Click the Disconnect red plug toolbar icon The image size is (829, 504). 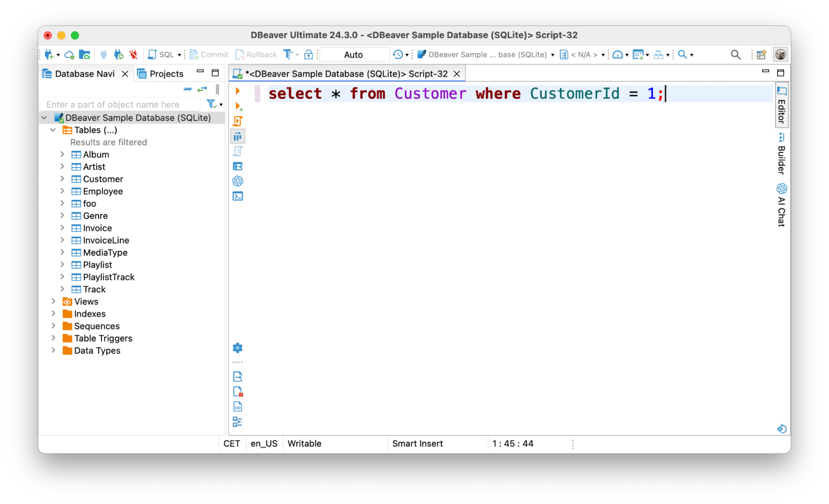point(133,54)
